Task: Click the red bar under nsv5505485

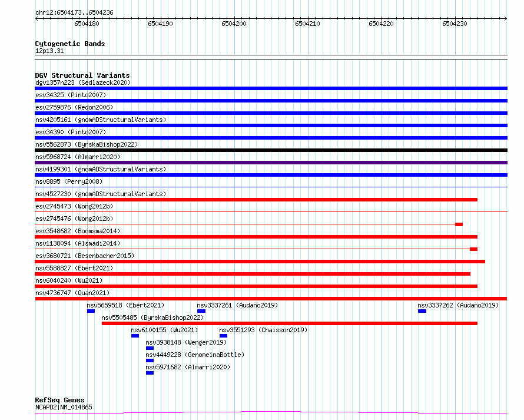Action: coord(290,323)
